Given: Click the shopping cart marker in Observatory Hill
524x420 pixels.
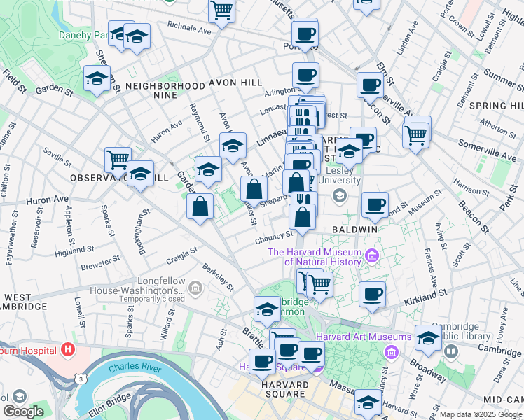Looking at the screenshot, I should coord(118,162).
